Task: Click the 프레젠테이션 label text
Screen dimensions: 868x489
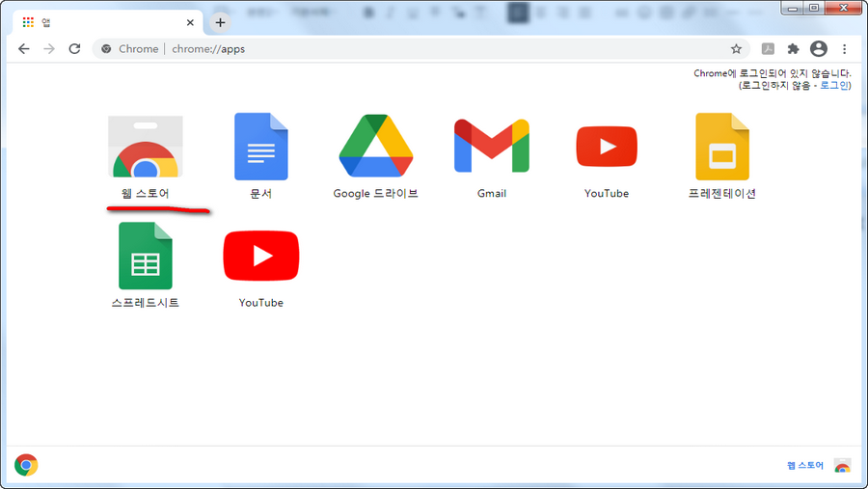Action: point(721,193)
